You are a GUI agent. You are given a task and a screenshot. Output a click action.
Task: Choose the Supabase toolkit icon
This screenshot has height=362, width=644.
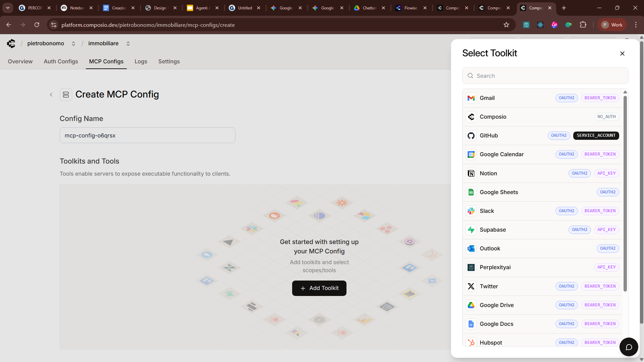click(471, 230)
